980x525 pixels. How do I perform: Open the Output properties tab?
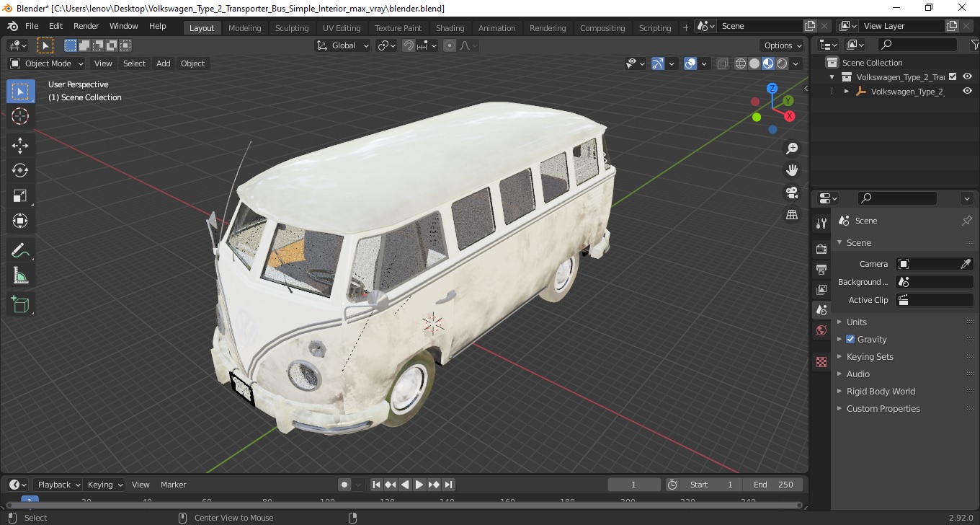[821, 269]
